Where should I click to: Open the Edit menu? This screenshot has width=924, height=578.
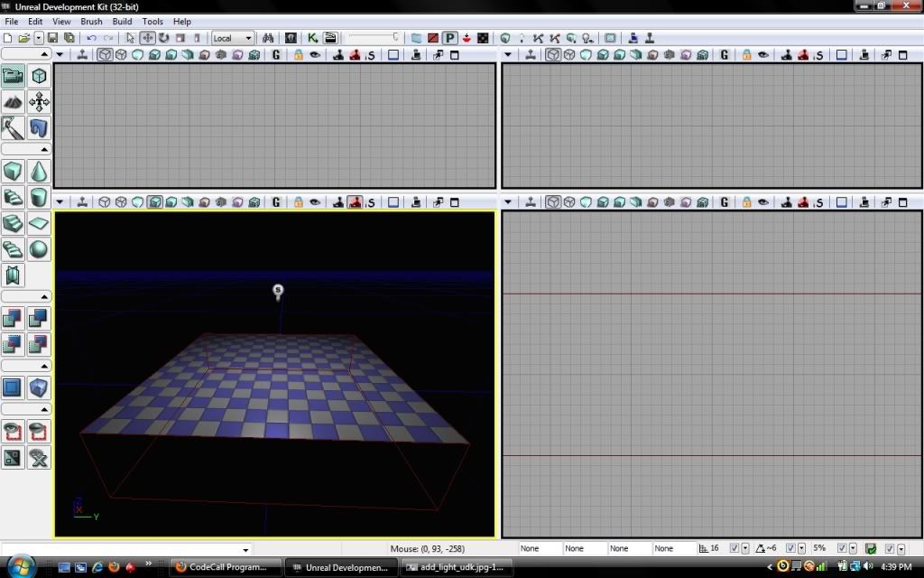[35, 22]
